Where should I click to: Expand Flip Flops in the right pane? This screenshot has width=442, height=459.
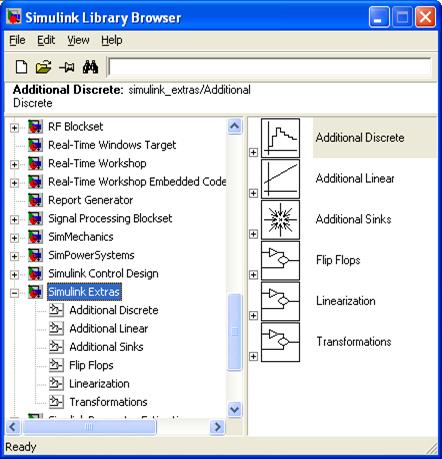click(254, 275)
